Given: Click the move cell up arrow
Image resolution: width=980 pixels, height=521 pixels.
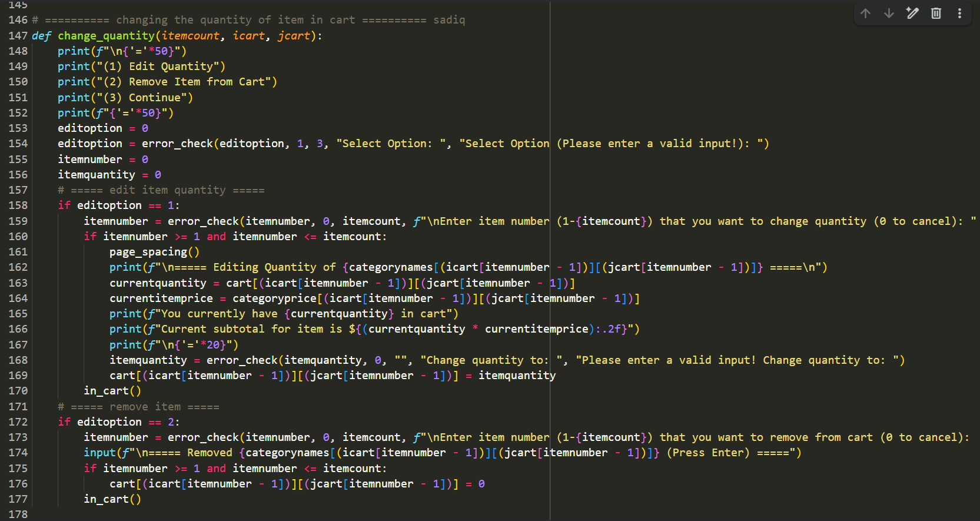Looking at the screenshot, I should [x=865, y=13].
